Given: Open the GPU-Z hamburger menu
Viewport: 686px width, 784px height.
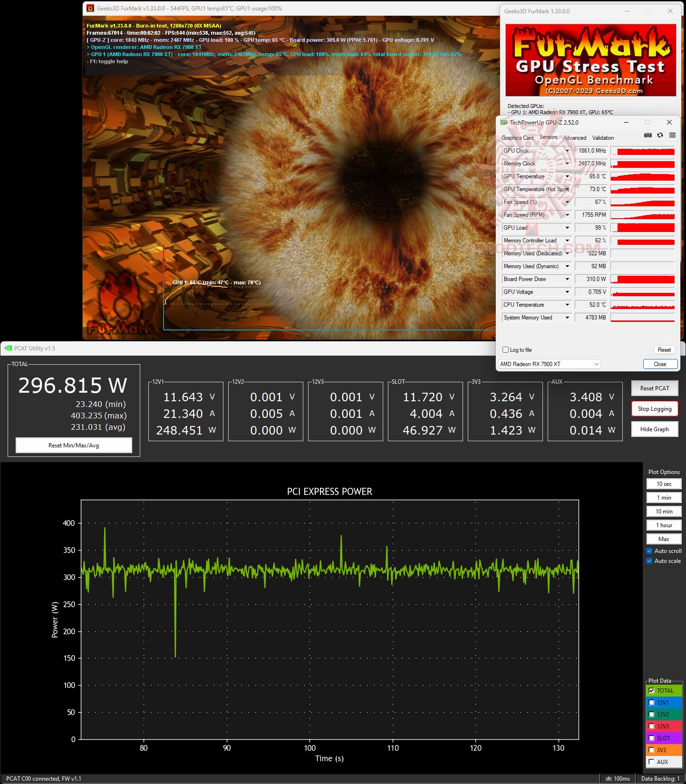Looking at the screenshot, I should pos(672,136).
